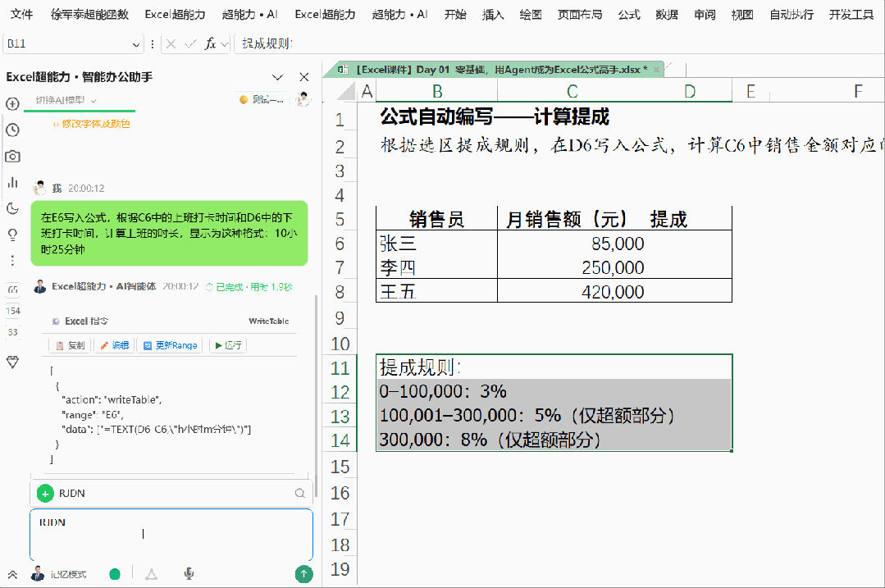Click the camera screenshot icon in sidebar
Image resolution: width=885 pixels, height=588 pixels.
pyautogui.click(x=12, y=157)
